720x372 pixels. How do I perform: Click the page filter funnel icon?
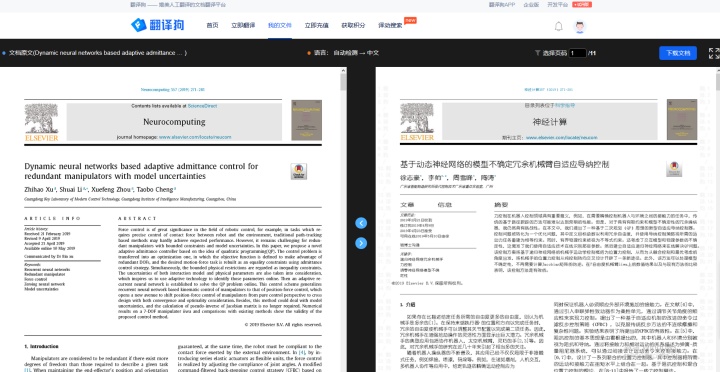point(538,53)
